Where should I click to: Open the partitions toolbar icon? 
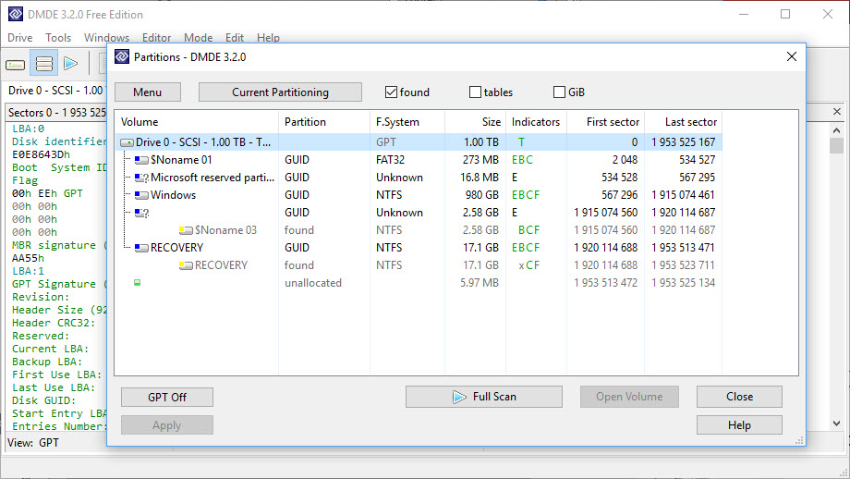pyautogui.click(x=44, y=64)
